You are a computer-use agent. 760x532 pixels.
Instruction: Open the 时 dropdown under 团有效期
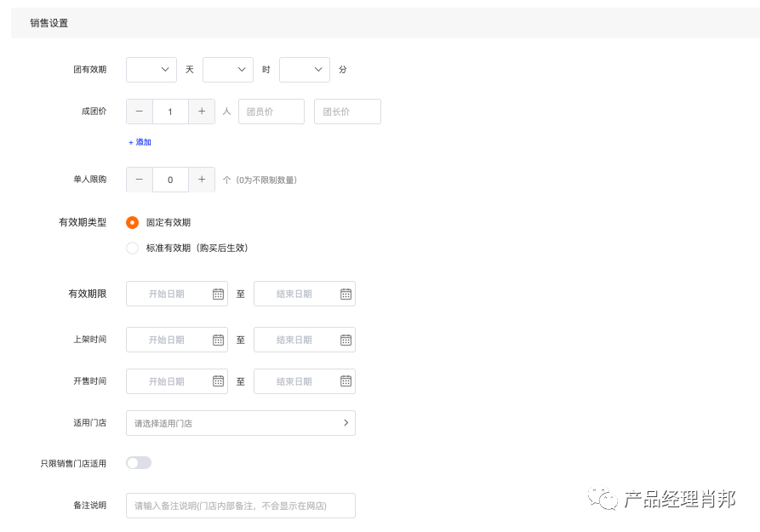point(227,70)
